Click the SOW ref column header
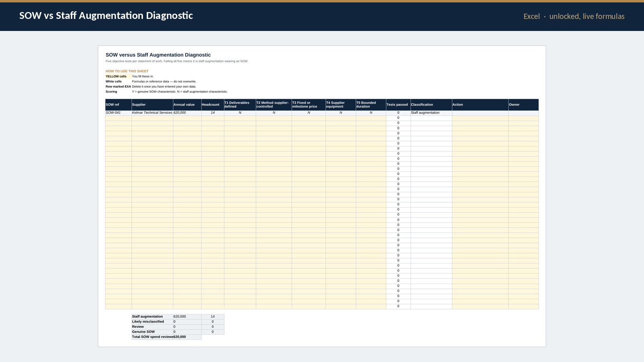The width and height of the screenshot is (644, 362). coord(118,105)
